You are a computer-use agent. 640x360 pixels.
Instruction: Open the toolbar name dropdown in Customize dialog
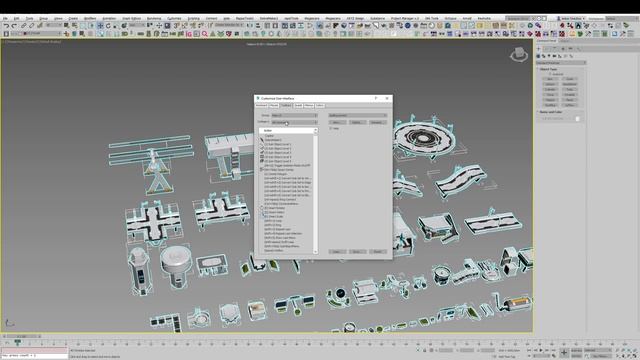click(x=358, y=116)
